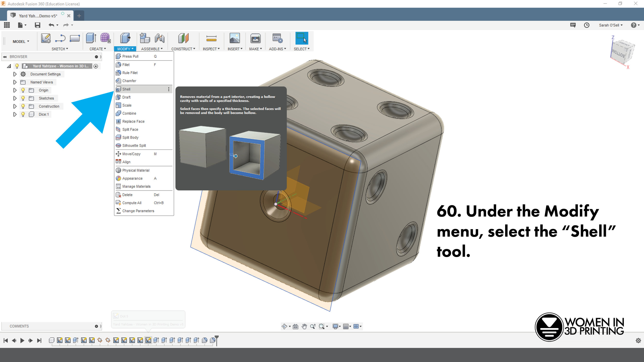Expand the Construction folder
Viewport: 644px width, 362px height.
(15, 106)
